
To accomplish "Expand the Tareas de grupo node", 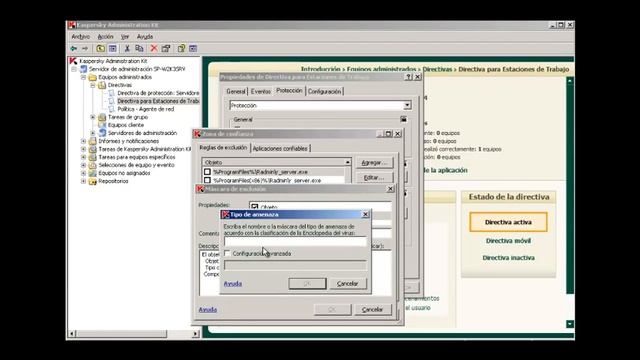I will pos(93,117).
